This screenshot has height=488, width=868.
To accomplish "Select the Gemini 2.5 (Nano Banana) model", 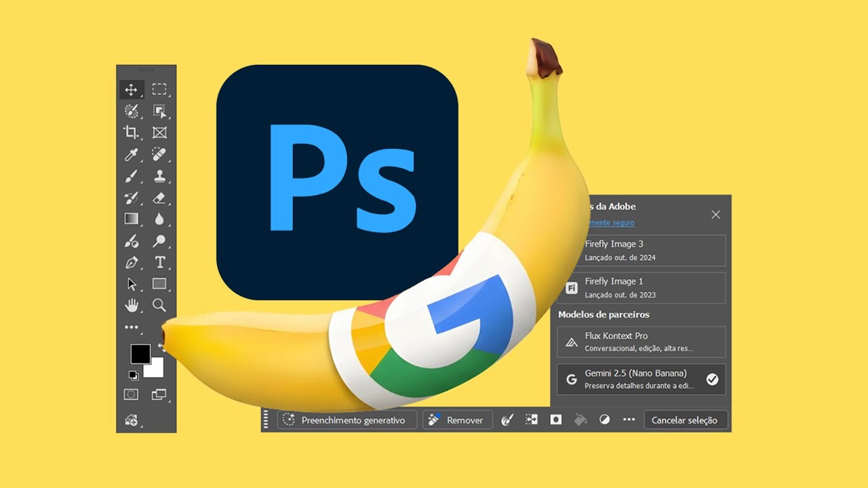I will pyautogui.click(x=641, y=380).
